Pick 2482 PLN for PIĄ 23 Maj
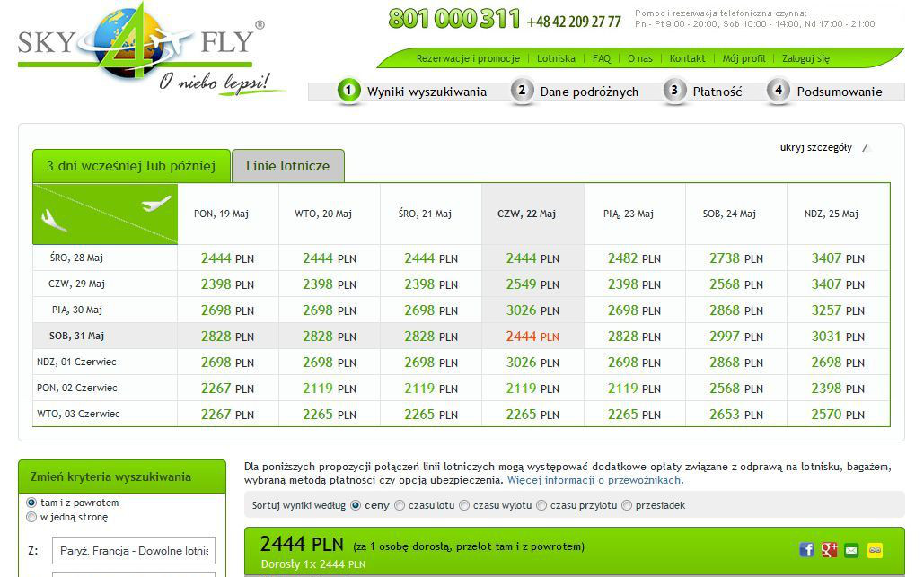This screenshot has height=577, width=924. (634, 258)
